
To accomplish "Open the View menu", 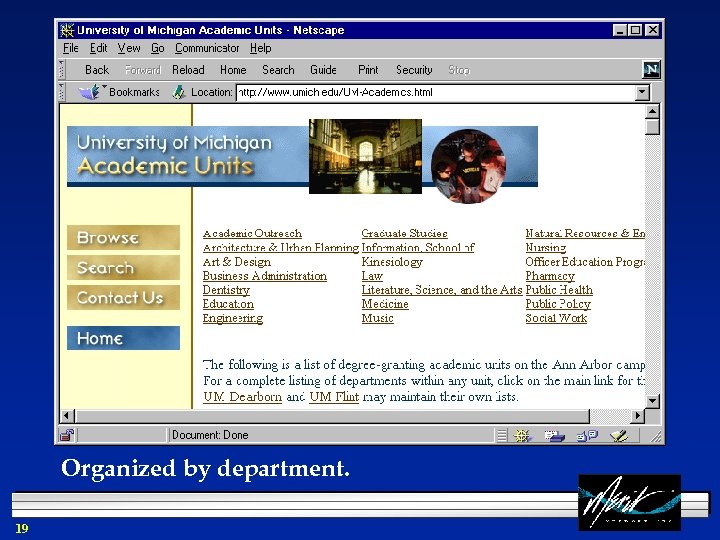I will [x=129, y=48].
